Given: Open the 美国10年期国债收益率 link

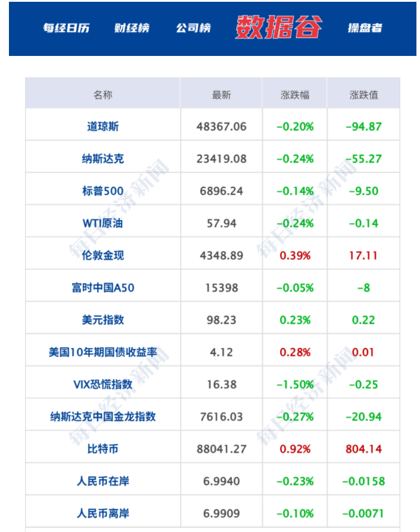Looking at the screenshot, I should (x=102, y=352).
